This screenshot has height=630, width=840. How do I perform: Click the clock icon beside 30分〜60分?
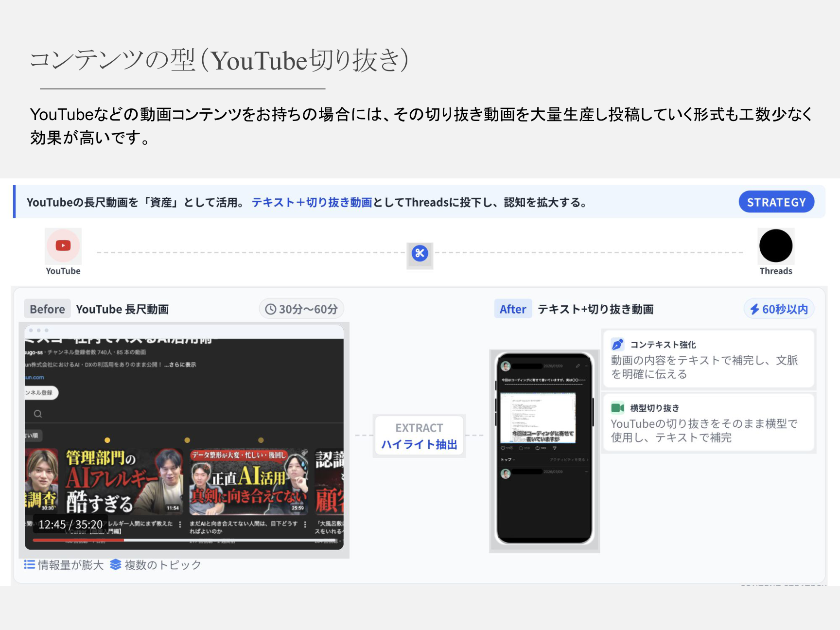(x=270, y=309)
